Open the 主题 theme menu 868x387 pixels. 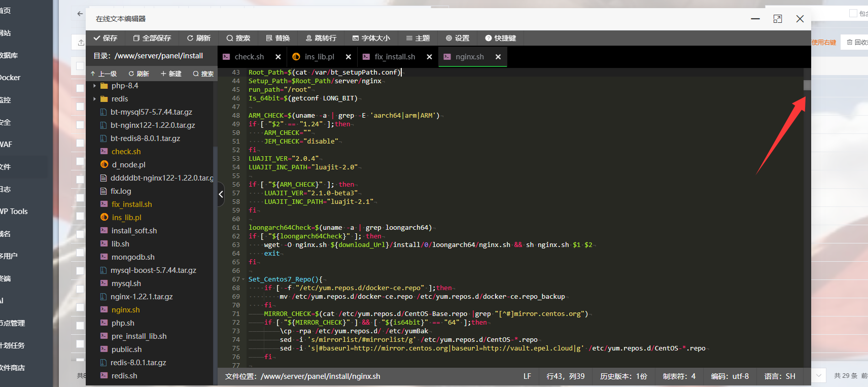418,38
